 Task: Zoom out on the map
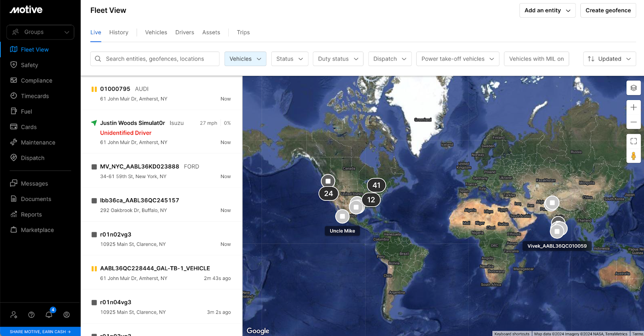pyautogui.click(x=634, y=122)
